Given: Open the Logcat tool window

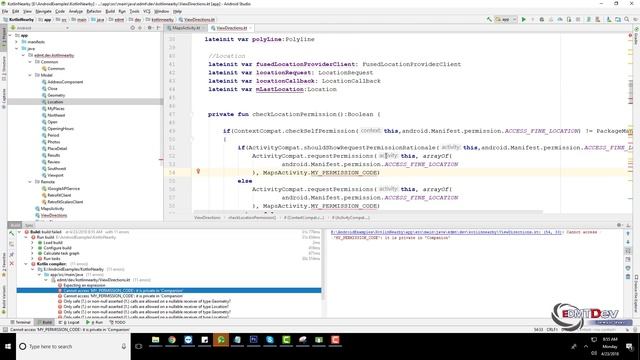Looking at the screenshot, I should click(x=69, y=322).
